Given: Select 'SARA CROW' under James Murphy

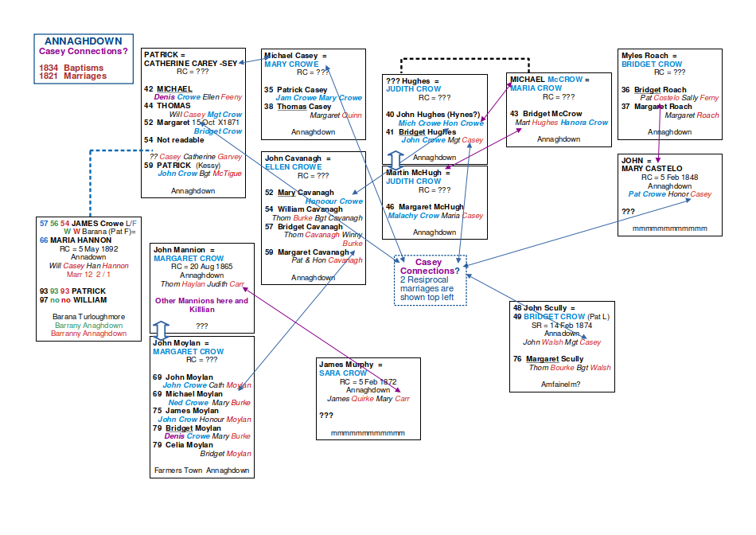Looking at the screenshot, I should (x=343, y=373).
